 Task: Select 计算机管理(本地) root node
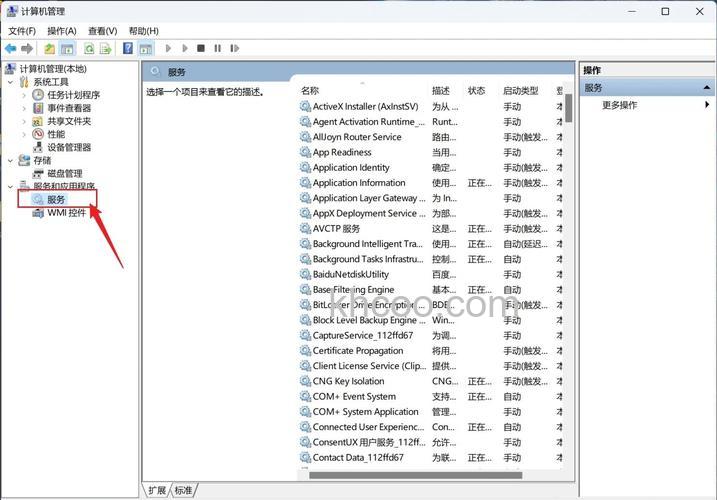coord(53,69)
